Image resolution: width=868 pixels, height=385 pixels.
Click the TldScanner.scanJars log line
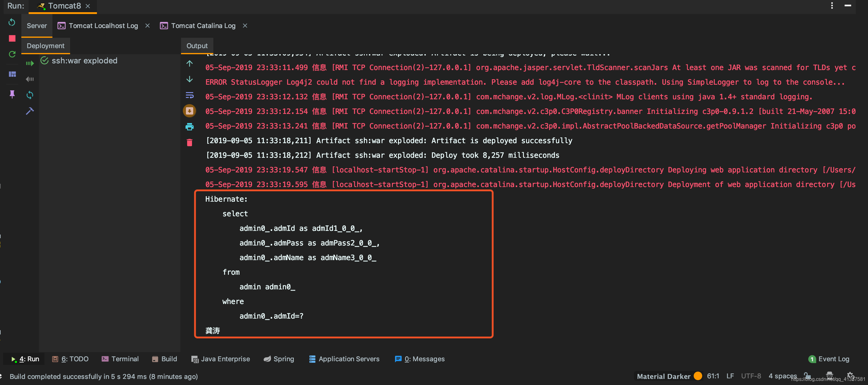[x=530, y=68]
